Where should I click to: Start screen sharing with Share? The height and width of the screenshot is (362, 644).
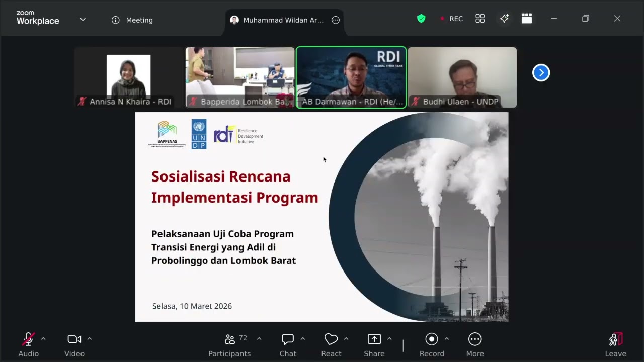click(374, 345)
